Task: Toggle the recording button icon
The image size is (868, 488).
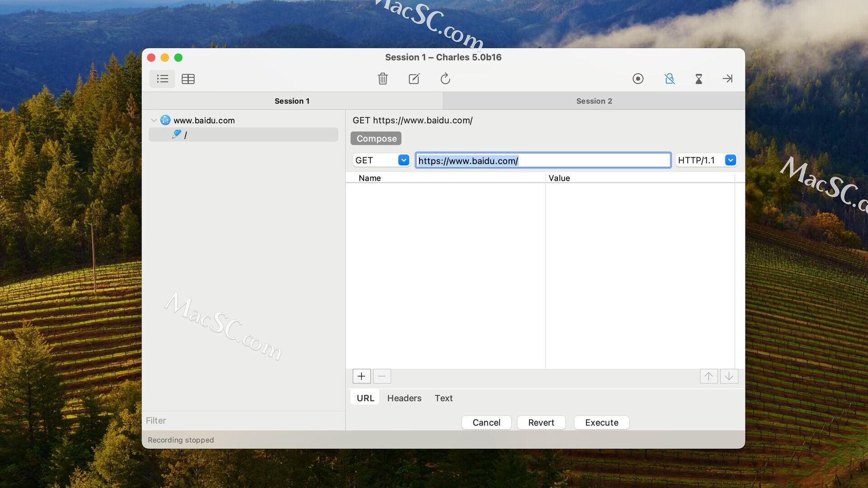Action: tap(638, 79)
